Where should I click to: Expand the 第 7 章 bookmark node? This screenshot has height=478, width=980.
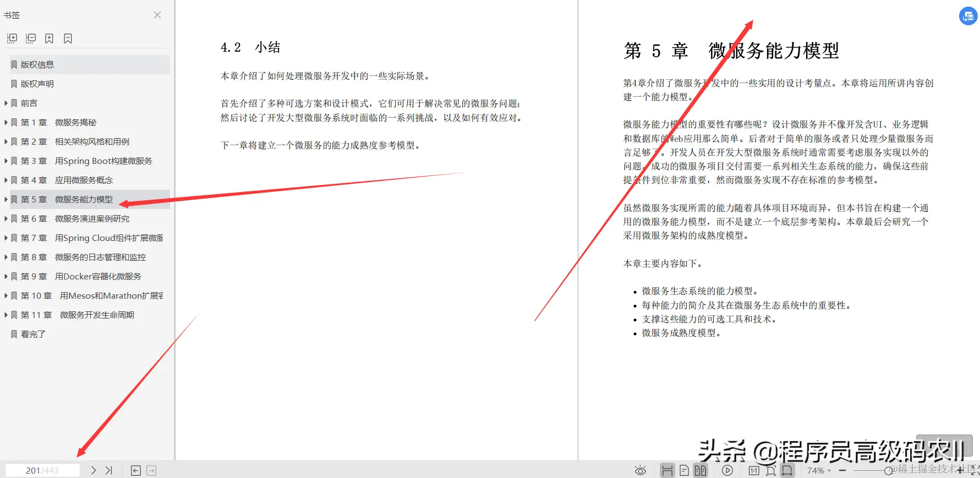tap(6, 238)
